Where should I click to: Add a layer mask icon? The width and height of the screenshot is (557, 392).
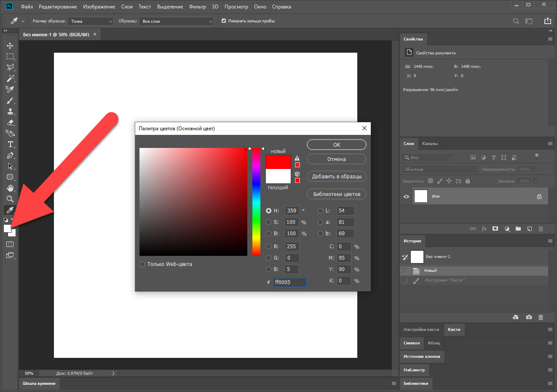point(495,228)
